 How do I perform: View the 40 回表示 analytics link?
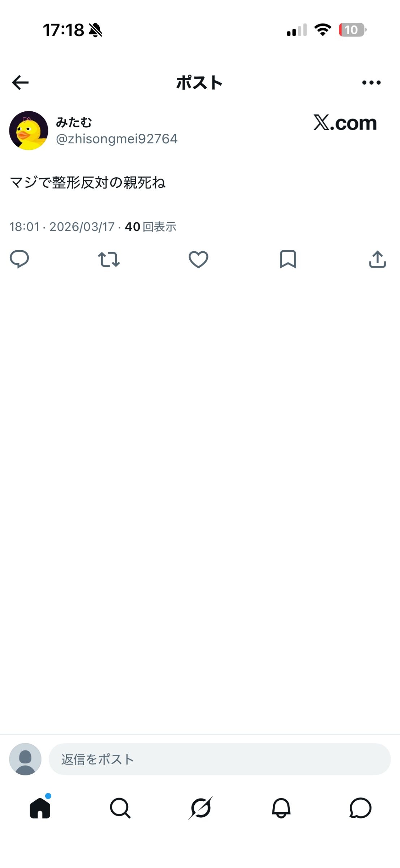(x=151, y=227)
